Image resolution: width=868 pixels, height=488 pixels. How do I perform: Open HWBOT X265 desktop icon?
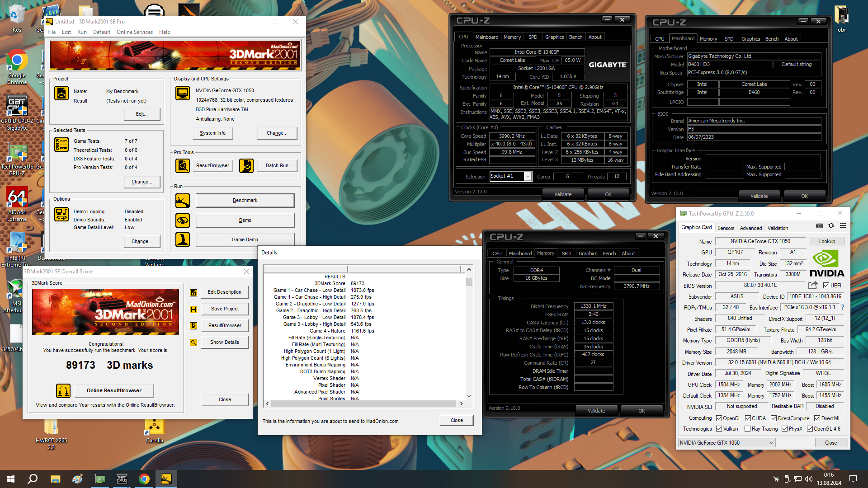pos(51,435)
